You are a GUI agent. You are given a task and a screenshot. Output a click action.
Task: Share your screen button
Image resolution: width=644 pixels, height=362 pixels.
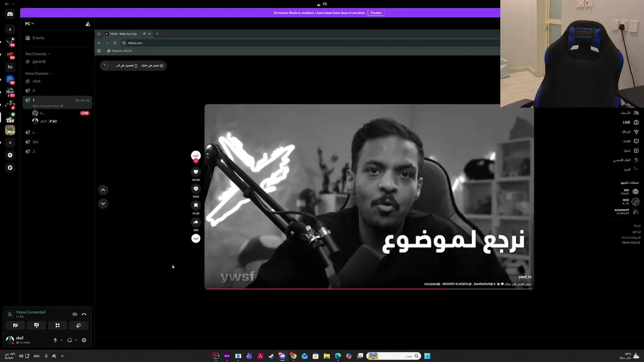click(36, 325)
